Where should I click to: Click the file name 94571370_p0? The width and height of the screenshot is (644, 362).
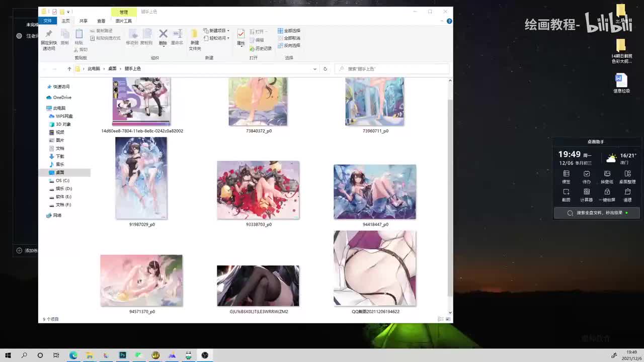tap(142, 312)
